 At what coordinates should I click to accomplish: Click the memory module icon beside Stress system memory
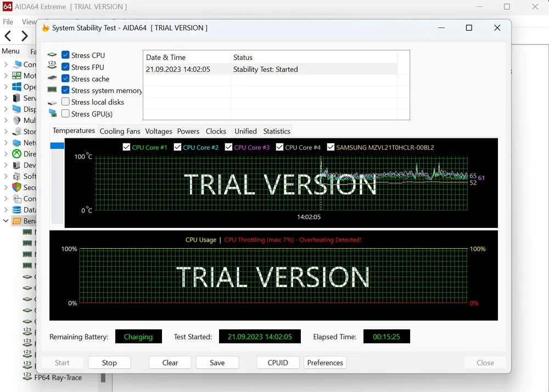pyautogui.click(x=52, y=90)
